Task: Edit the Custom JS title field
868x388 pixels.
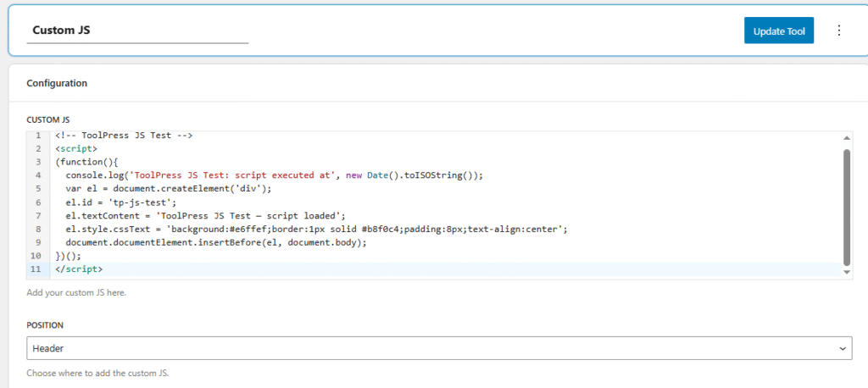Action: (137, 30)
